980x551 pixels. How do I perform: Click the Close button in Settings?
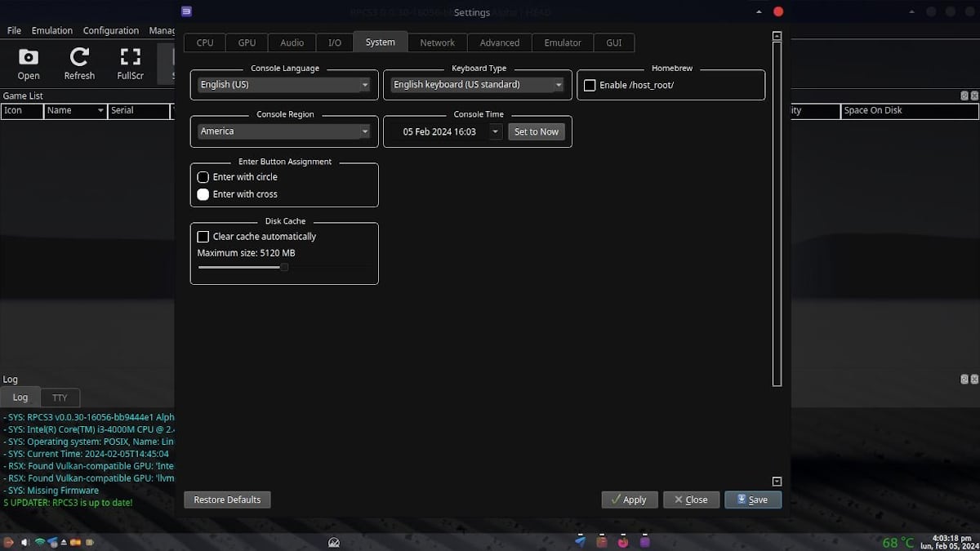pos(691,500)
